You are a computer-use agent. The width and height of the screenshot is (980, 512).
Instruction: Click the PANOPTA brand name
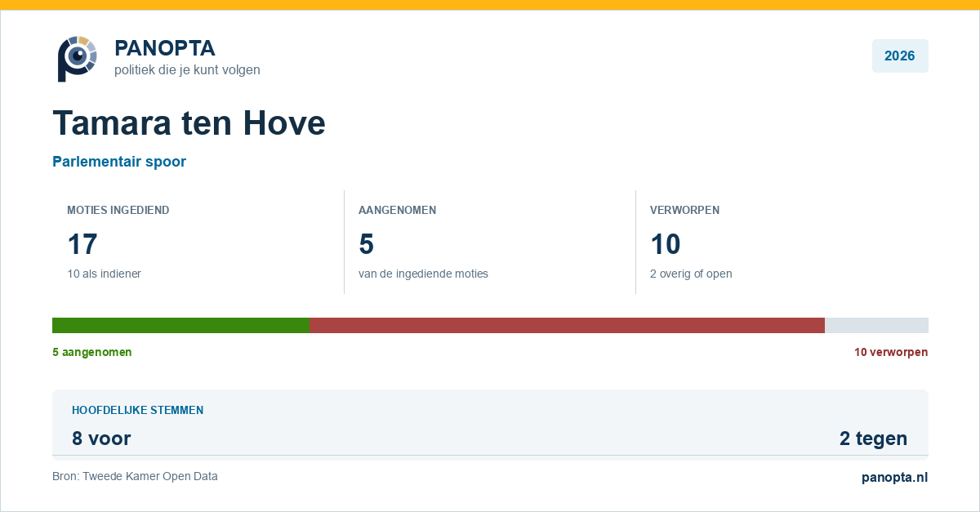coord(165,48)
